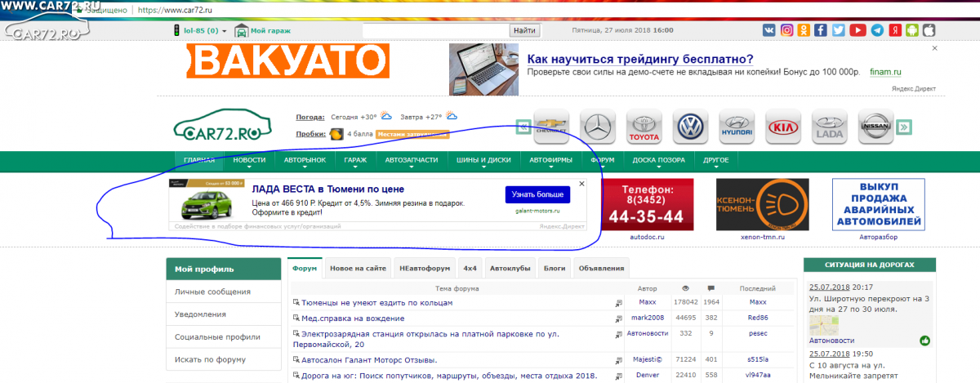Image resolution: width=980 pixels, height=383 pixels.
Task: Select the KIA brand logo
Action: pos(783,127)
